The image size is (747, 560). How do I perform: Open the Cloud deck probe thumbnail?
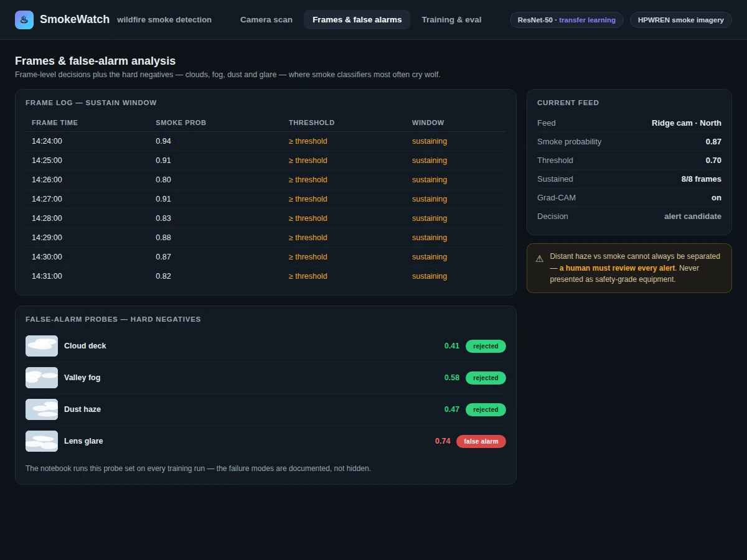(42, 346)
